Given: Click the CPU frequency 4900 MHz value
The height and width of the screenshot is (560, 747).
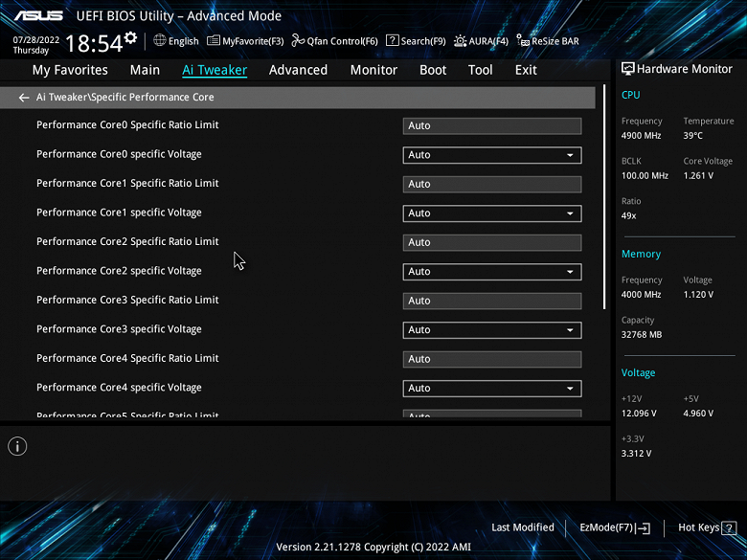Looking at the screenshot, I should tap(641, 136).
